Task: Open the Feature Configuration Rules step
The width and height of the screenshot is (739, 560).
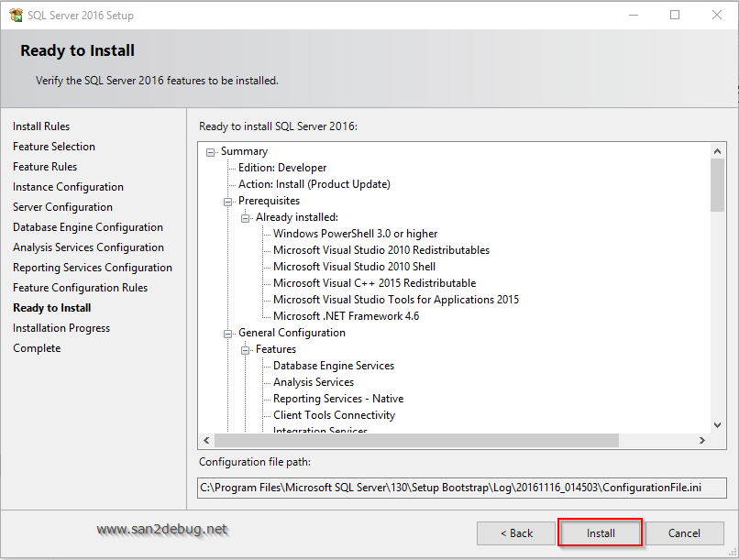Action: pos(80,288)
